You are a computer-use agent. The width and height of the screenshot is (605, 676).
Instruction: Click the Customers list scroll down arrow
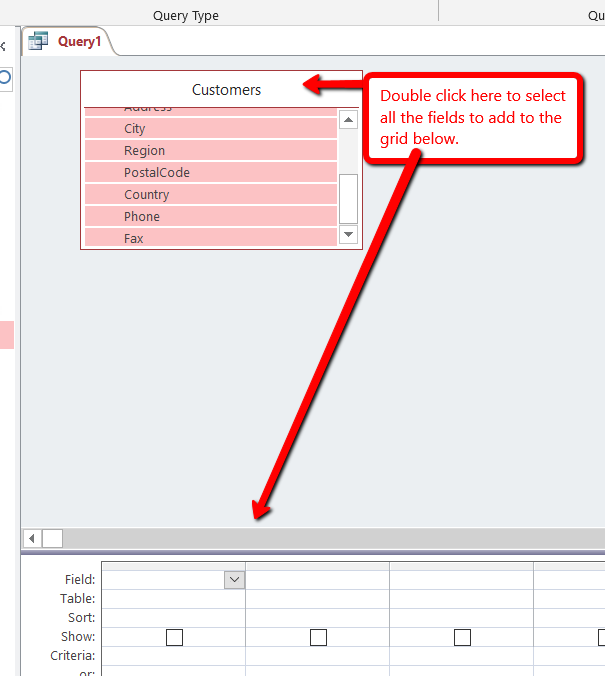(x=348, y=235)
